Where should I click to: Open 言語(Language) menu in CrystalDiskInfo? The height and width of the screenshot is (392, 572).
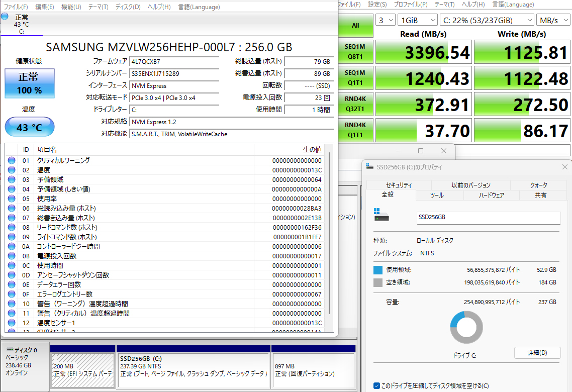199,7
